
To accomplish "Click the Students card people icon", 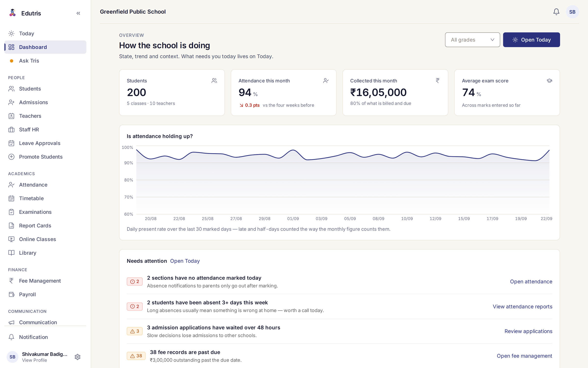I will click(214, 81).
